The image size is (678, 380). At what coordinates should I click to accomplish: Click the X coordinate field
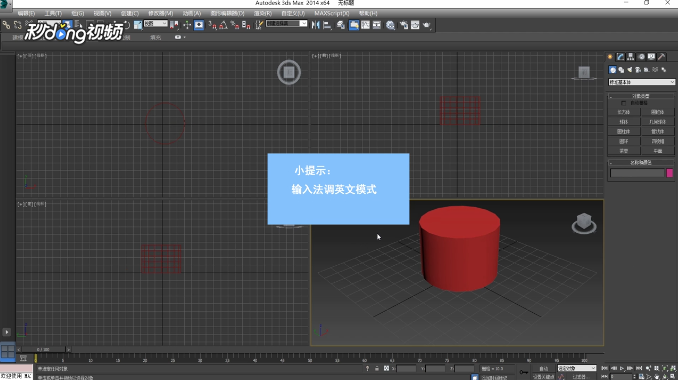point(406,368)
